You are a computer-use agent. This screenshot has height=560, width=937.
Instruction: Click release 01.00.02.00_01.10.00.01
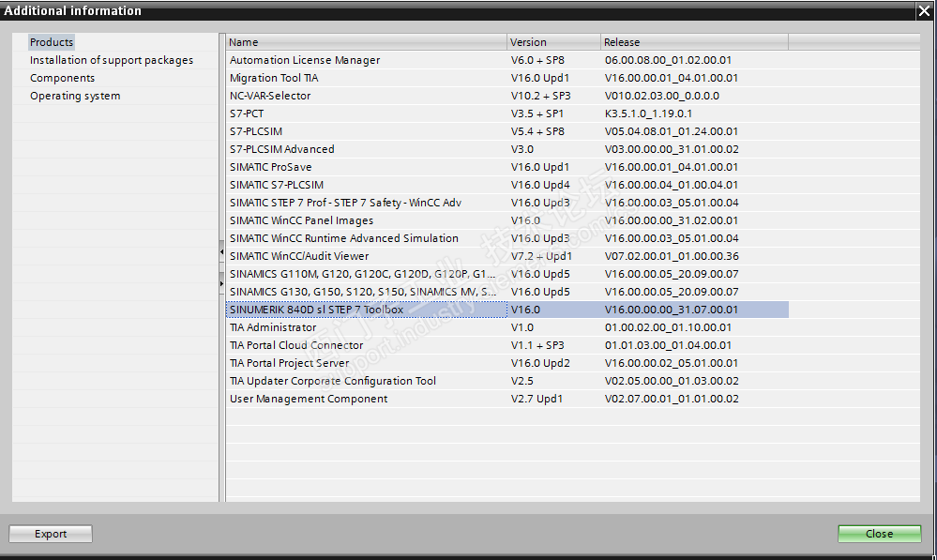(668, 327)
